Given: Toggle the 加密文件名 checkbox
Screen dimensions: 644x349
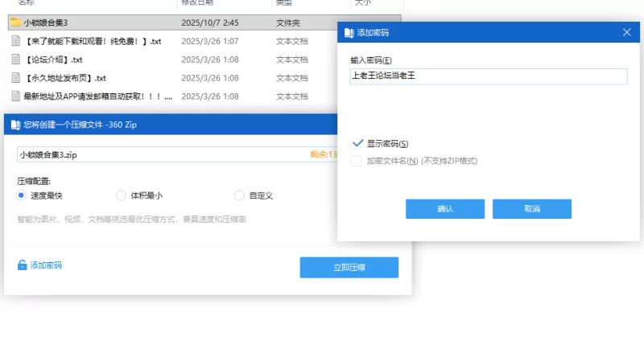Looking at the screenshot, I should (357, 161).
